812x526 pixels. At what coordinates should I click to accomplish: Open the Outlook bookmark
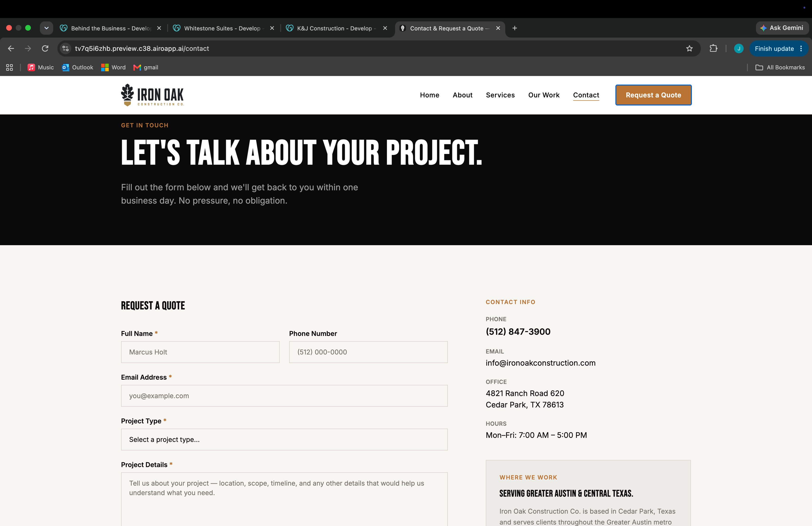(77, 67)
